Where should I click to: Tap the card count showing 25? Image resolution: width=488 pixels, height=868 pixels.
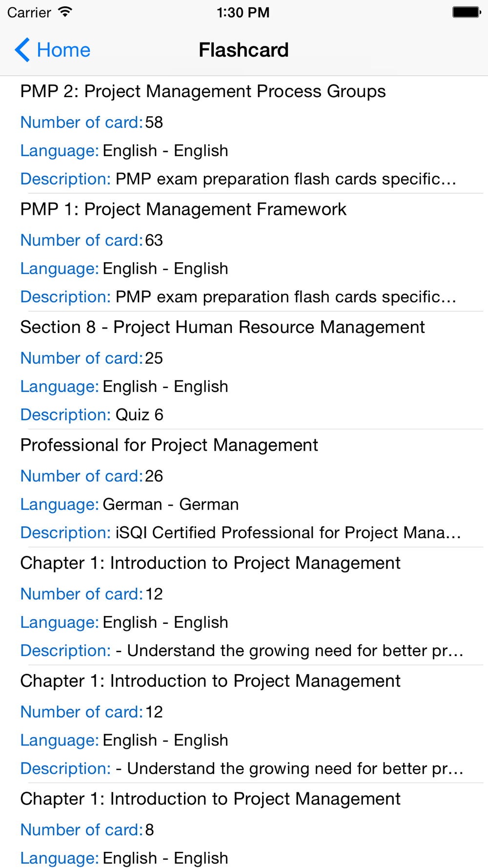pos(154,358)
